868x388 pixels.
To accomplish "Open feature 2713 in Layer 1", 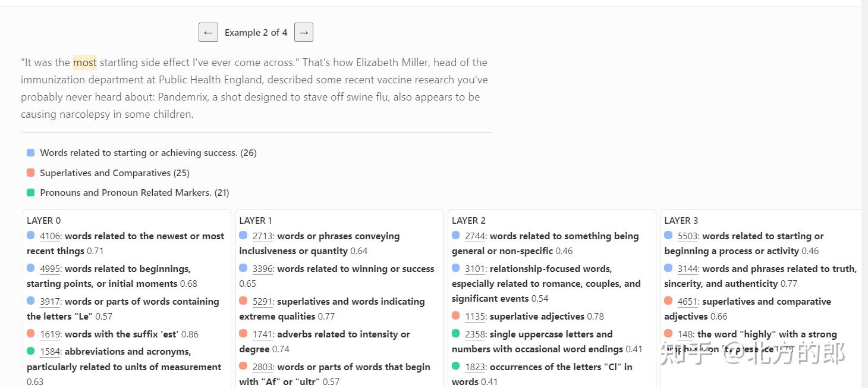I will point(262,236).
